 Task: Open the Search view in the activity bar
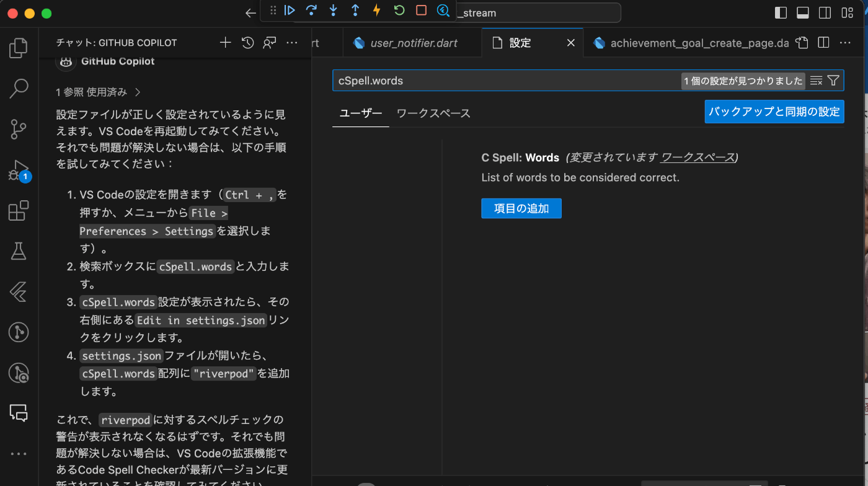click(x=19, y=89)
